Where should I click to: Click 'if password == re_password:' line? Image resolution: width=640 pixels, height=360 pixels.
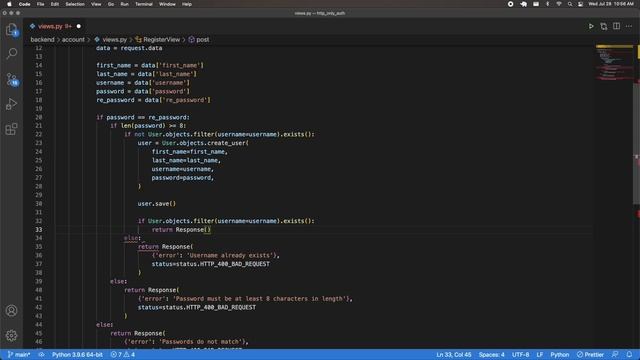(143, 117)
